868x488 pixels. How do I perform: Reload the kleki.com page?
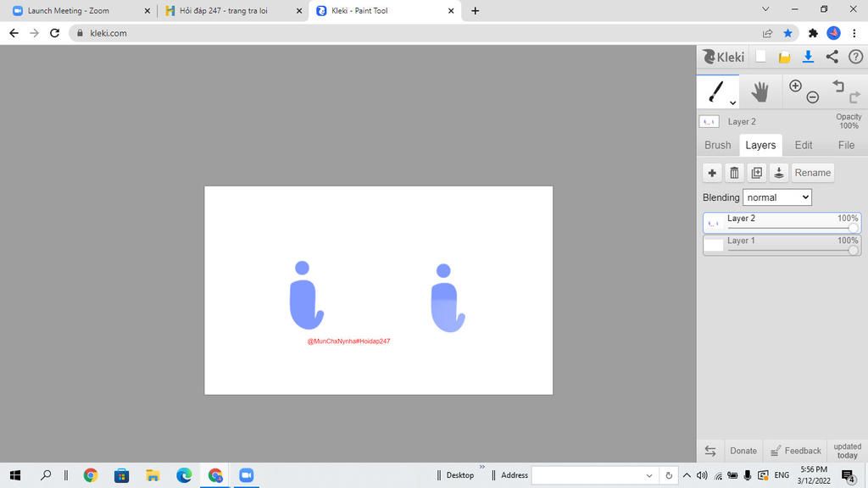point(54,33)
